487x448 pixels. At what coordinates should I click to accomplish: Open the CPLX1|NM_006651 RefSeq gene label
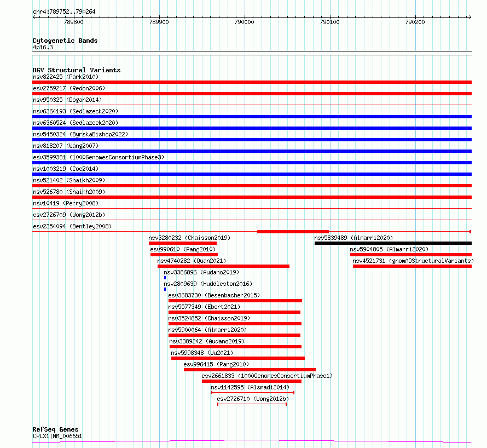[x=57, y=436]
